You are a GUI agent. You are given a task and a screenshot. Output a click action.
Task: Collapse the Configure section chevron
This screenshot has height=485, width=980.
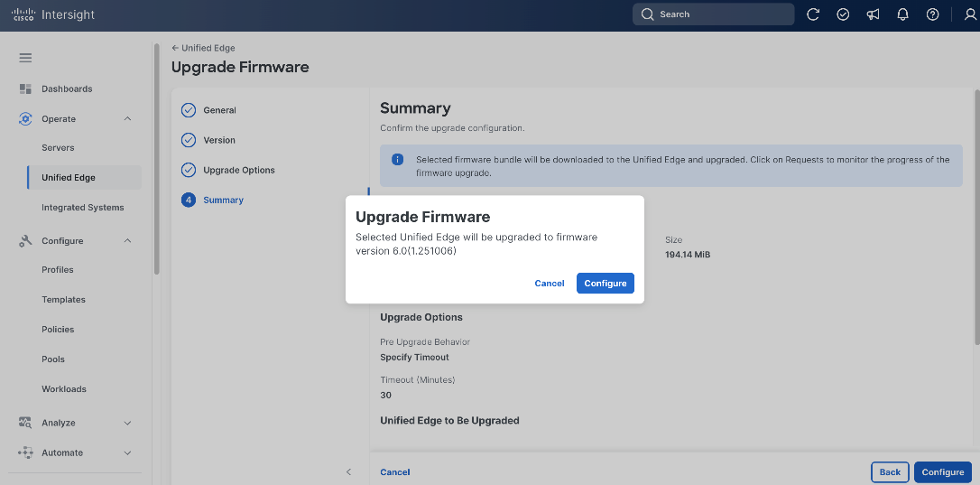(x=127, y=241)
